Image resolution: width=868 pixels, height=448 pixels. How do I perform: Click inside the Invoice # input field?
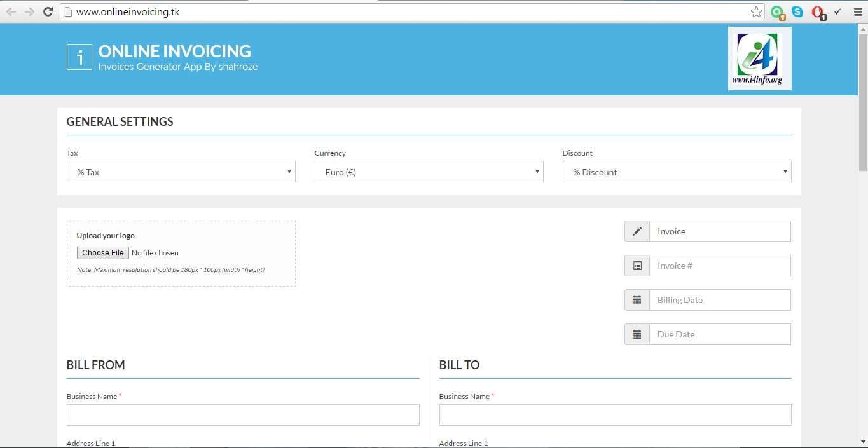coord(719,265)
